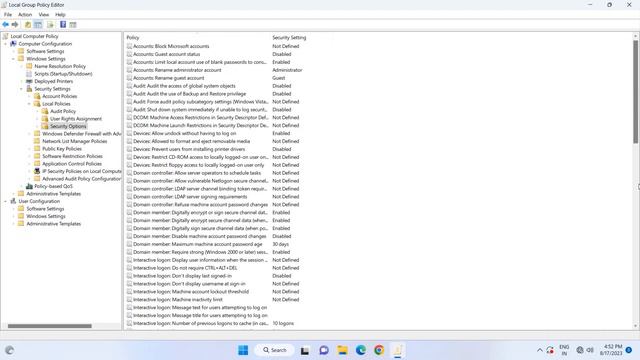The height and width of the screenshot is (360, 640).
Task: Collapse the Local Policies node
Action: click(29, 104)
